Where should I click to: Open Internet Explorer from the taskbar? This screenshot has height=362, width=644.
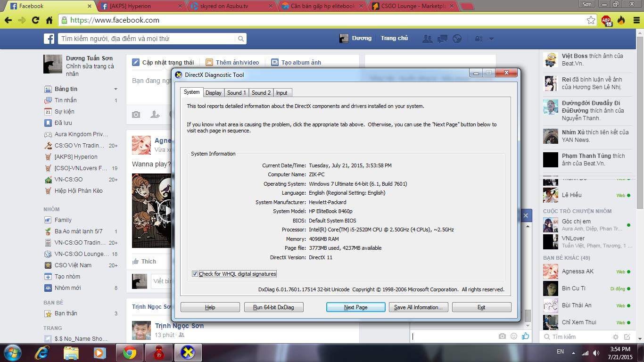[42, 352]
